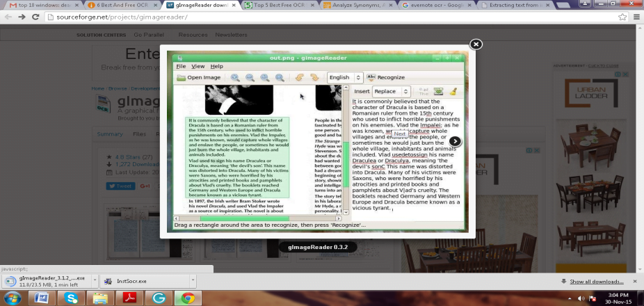Open Microsoft Word from taskbar
This screenshot has width=644, height=306.
[42, 298]
